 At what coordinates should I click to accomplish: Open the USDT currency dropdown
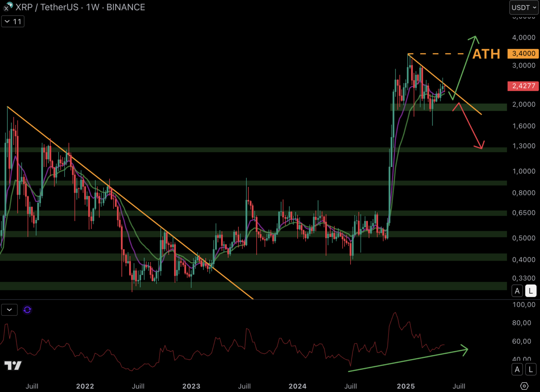coord(524,8)
